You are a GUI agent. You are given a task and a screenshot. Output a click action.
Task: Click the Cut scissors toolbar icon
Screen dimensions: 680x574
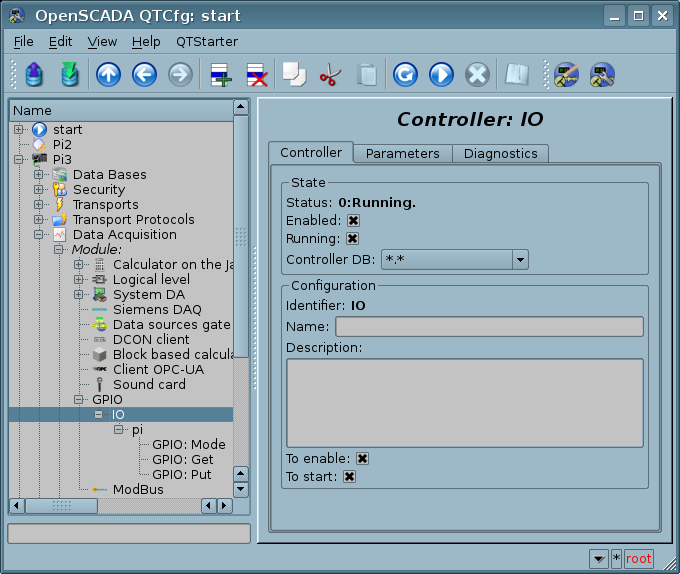pyautogui.click(x=330, y=75)
